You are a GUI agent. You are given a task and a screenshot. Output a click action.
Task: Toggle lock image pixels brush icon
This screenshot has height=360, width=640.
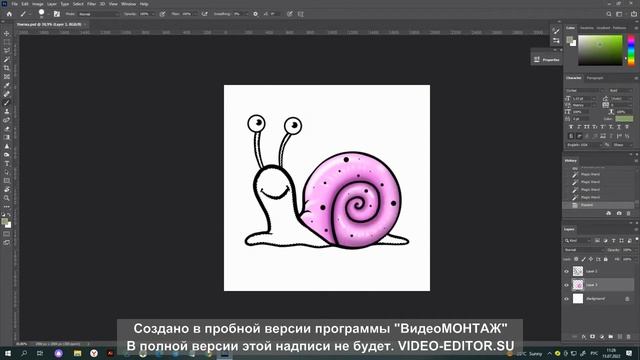[x=583, y=259]
